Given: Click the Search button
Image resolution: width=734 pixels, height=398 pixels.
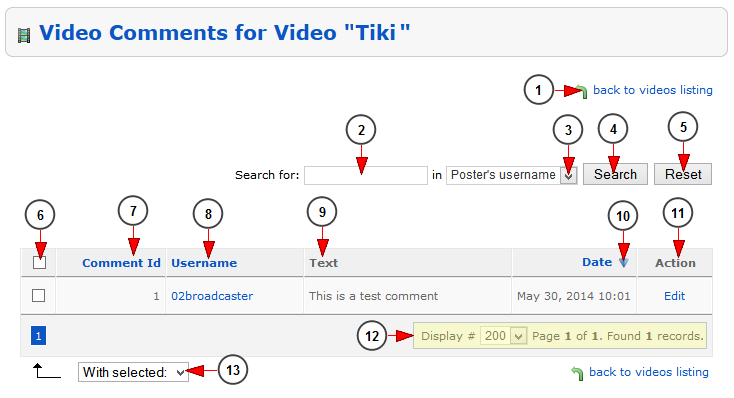Looking at the screenshot, I should [615, 174].
